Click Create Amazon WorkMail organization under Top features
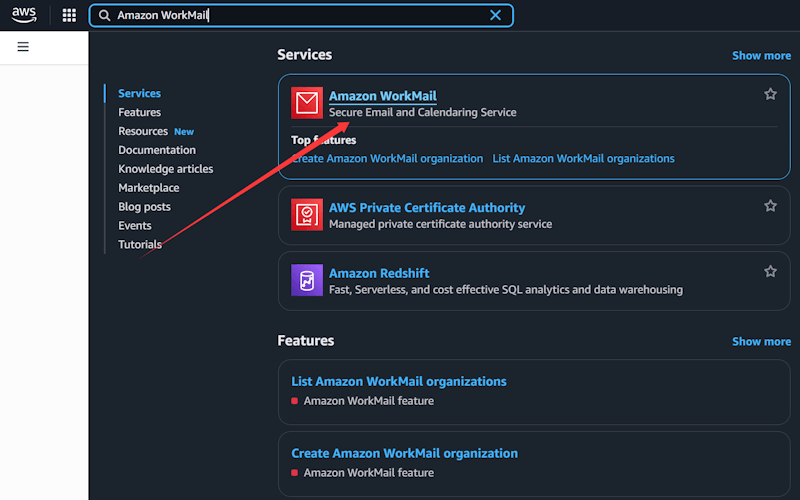The width and height of the screenshot is (800, 500). point(388,159)
